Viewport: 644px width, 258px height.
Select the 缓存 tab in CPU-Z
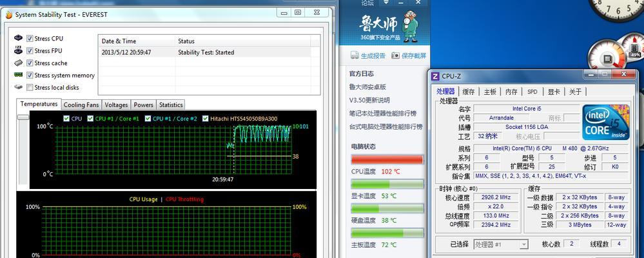(469, 92)
